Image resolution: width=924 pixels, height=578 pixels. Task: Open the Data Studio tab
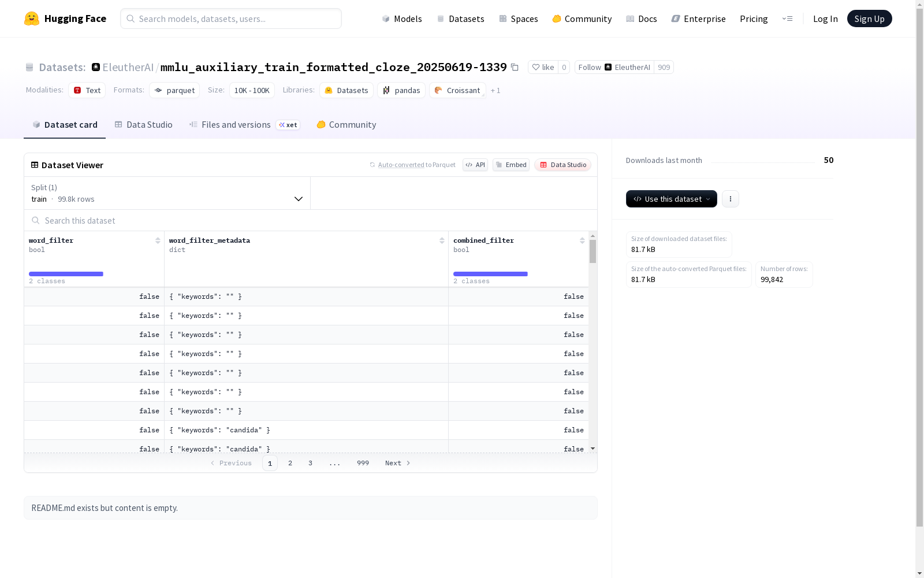[x=143, y=125]
